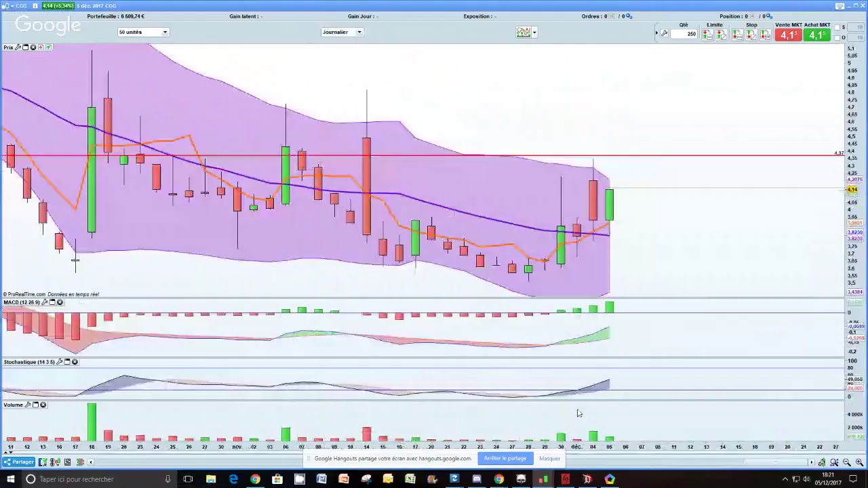Open the Discord taskbar icon
The height and width of the screenshot is (488, 868).
pos(477,479)
